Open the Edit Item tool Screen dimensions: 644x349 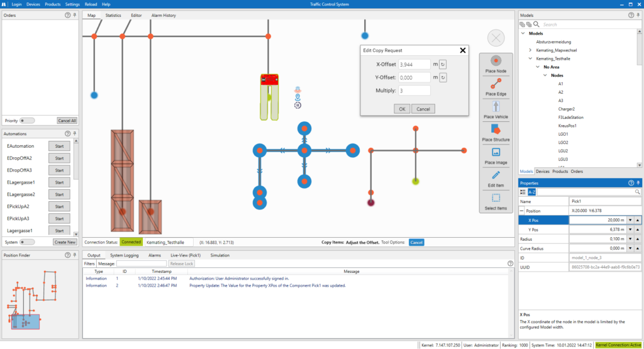[496, 178]
